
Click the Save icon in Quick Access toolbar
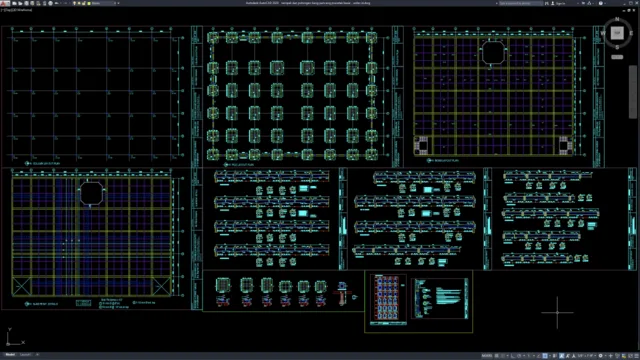pos(26,3)
